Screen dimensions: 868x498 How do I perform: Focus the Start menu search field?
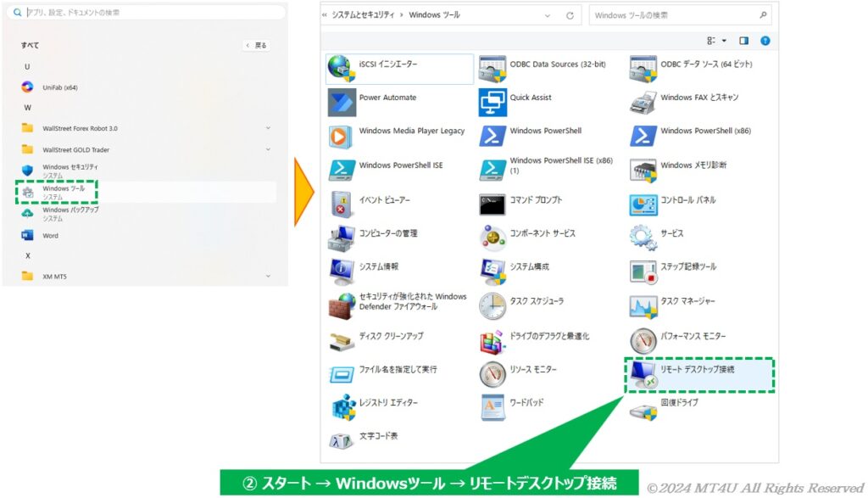pyautogui.click(x=147, y=12)
